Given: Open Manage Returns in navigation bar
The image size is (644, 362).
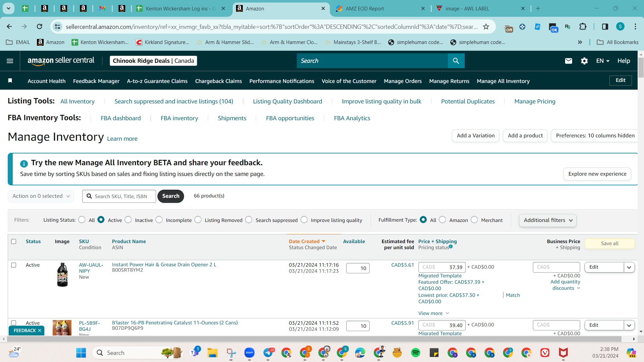Looking at the screenshot, I should point(449,81).
